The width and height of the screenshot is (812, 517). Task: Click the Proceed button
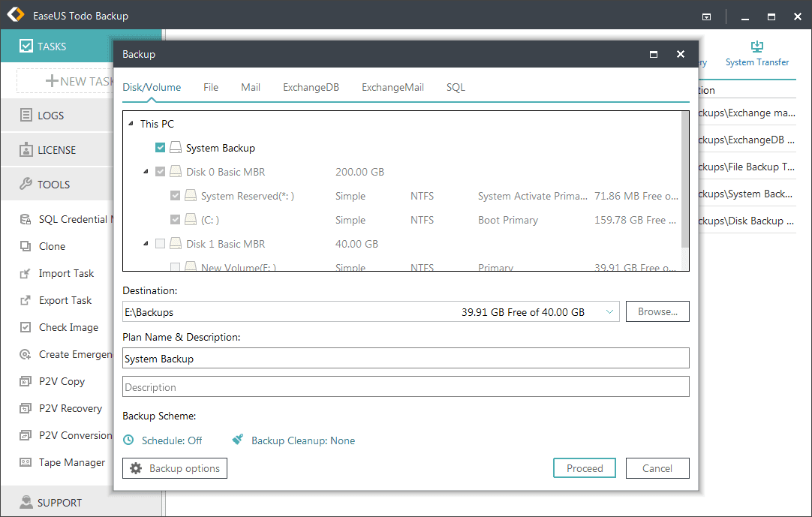(584, 467)
